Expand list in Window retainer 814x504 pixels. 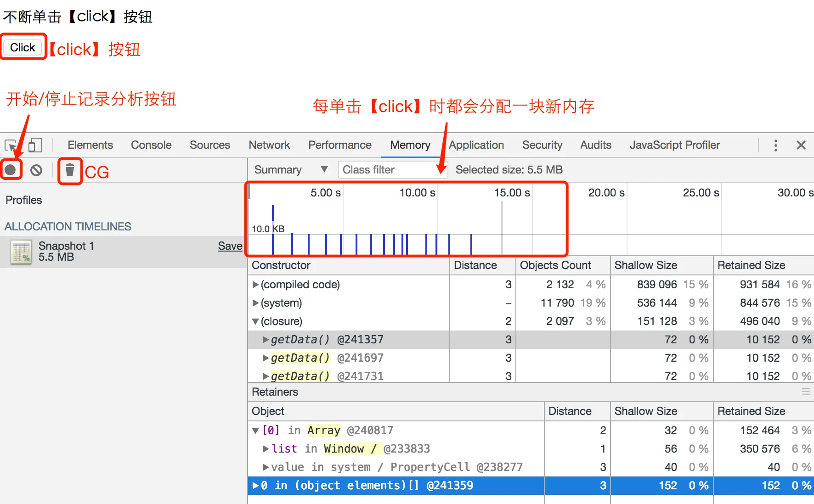coord(266,449)
